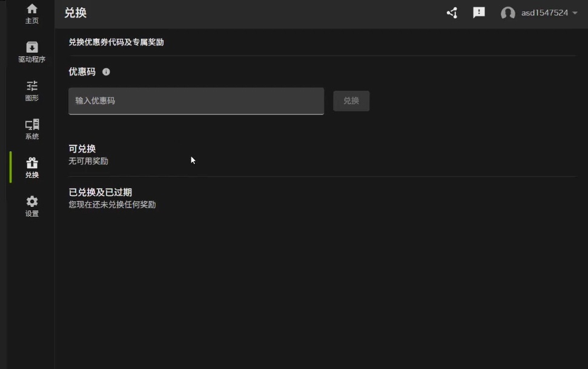Open the asd1547524 account menu

[x=544, y=13]
